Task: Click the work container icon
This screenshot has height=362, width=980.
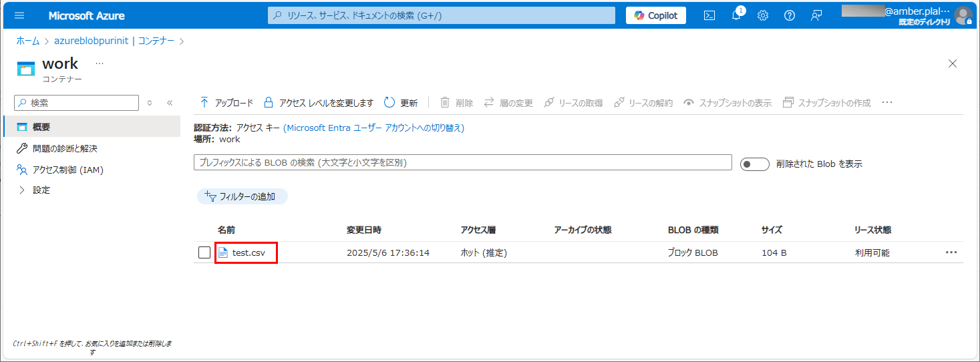Action: 26,69
